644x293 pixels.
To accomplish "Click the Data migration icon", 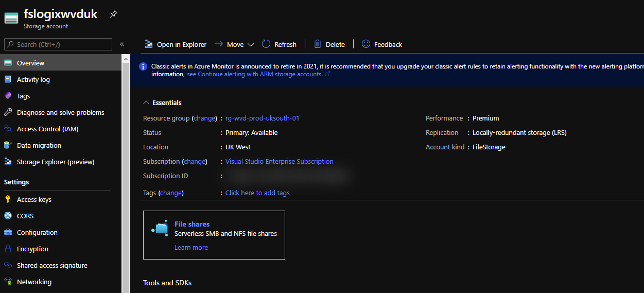I will (8, 145).
